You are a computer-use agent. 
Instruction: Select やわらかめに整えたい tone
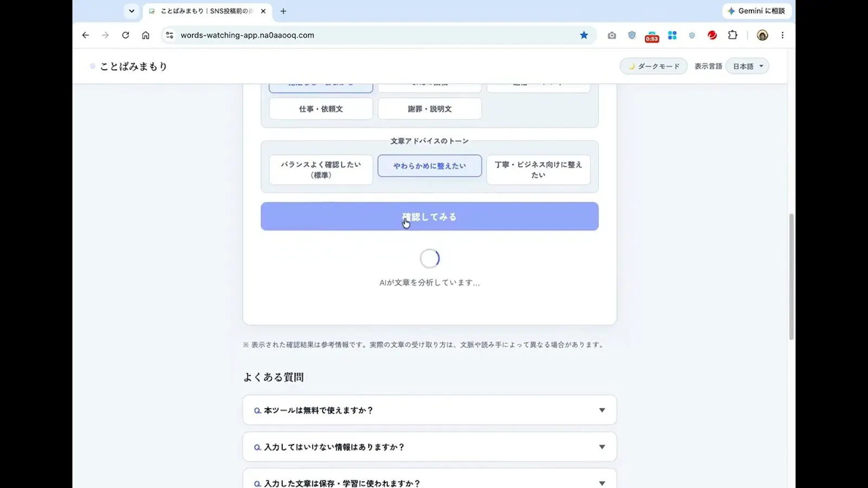click(x=430, y=166)
